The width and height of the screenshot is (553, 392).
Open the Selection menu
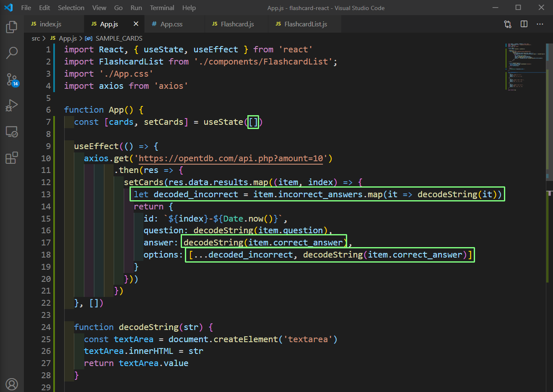coord(71,8)
